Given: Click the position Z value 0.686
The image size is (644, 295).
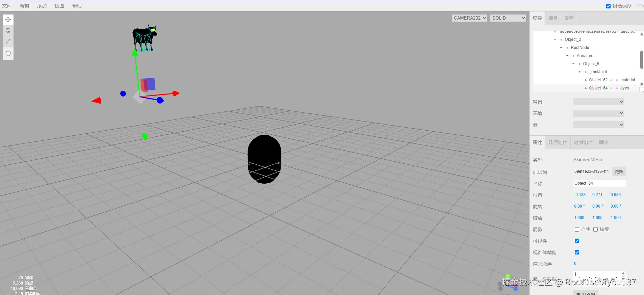Looking at the screenshot, I should click(616, 195).
